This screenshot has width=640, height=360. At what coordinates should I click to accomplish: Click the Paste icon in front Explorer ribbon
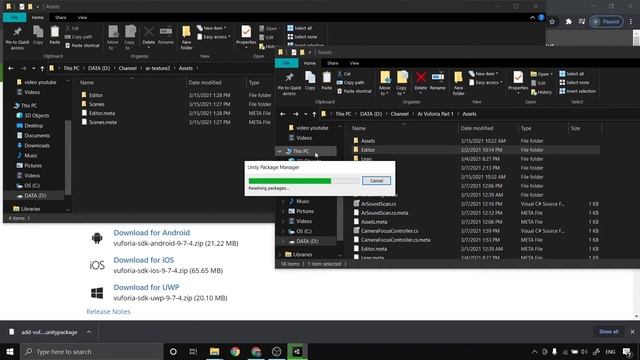pos(327,81)
